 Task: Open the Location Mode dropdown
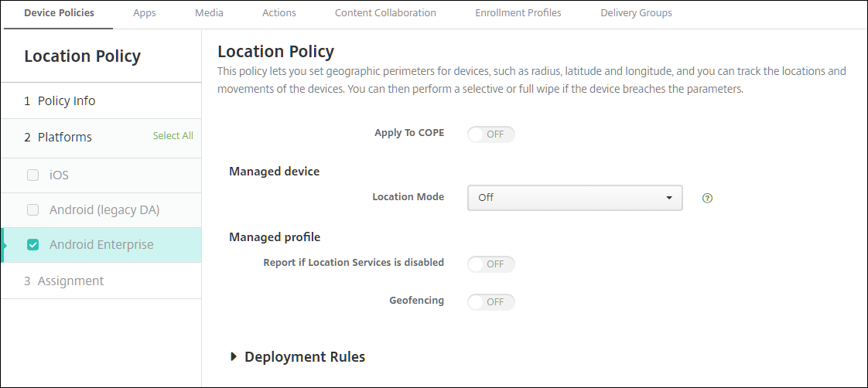(575, 198)
